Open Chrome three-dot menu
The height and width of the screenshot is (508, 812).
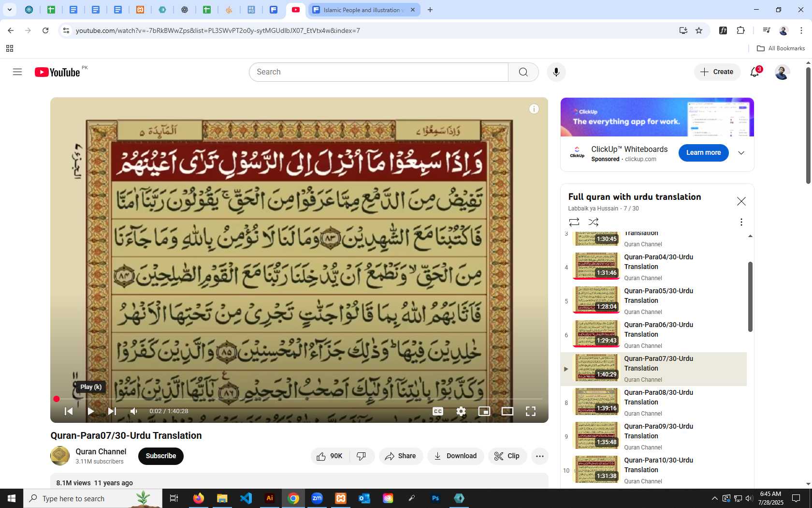click(x=801, y=30)
